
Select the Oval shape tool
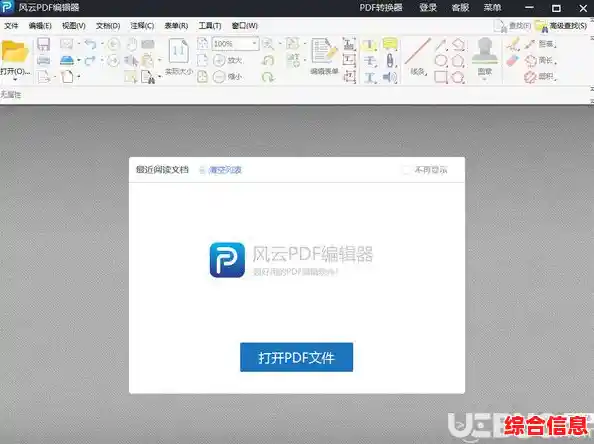pyautogui.click(x=441, y=61)
